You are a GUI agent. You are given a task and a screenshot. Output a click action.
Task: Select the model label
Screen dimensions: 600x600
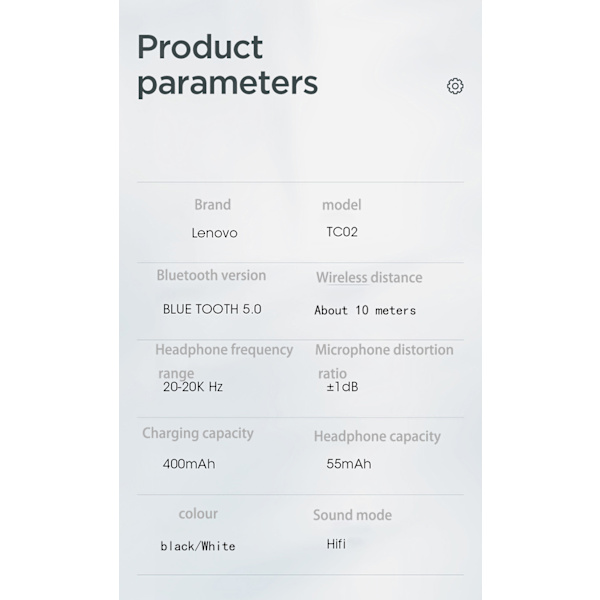tap(341, 205)
